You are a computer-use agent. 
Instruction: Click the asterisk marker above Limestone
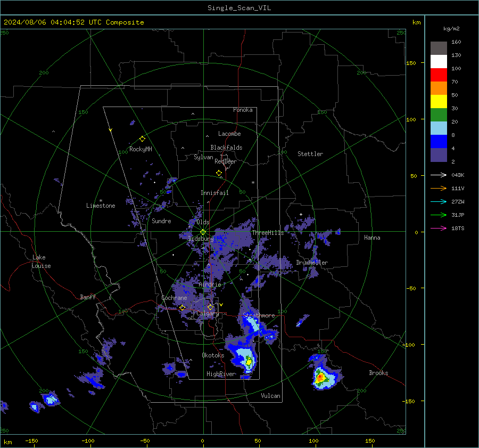(x=101, y=201)
